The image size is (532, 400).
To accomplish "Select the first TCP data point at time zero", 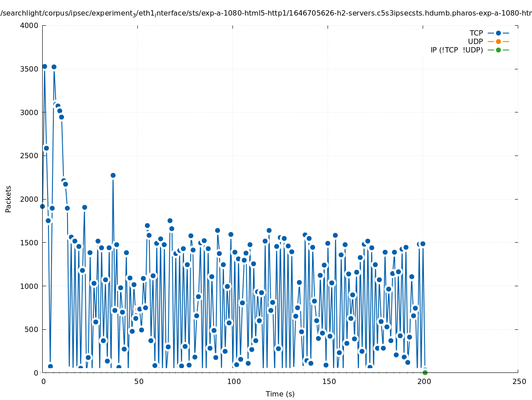I will 43,206.
